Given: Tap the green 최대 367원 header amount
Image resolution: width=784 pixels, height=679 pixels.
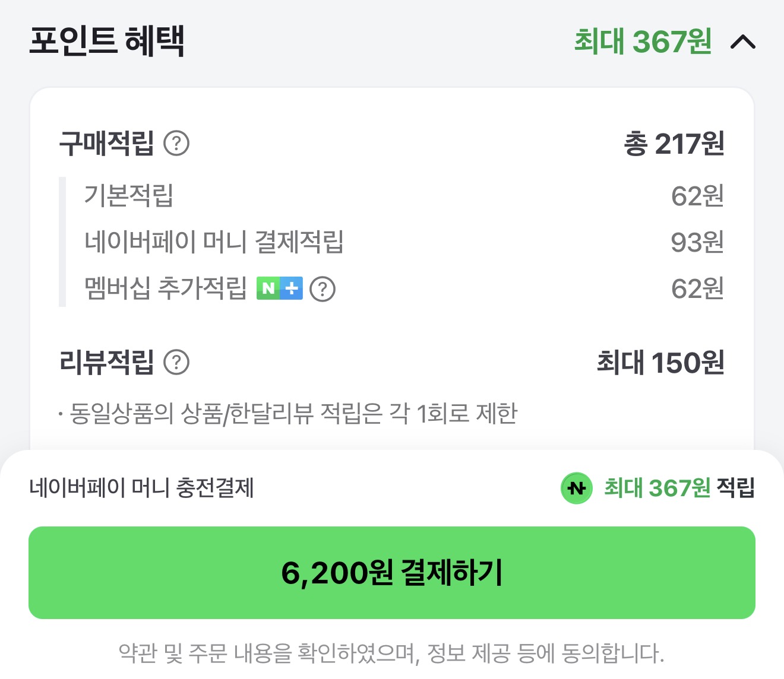Looking at the screenshot, I should (643, 42).
